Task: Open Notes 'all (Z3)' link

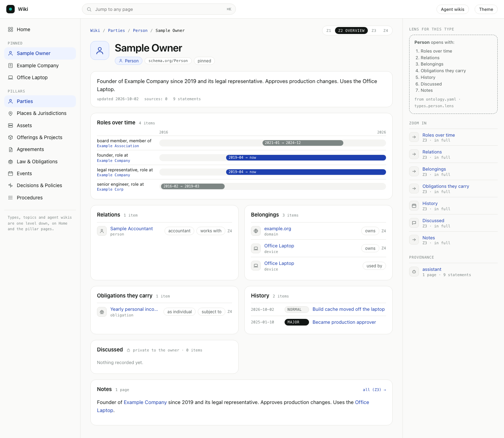Action: pyautogui.click(x=374, y=390)
